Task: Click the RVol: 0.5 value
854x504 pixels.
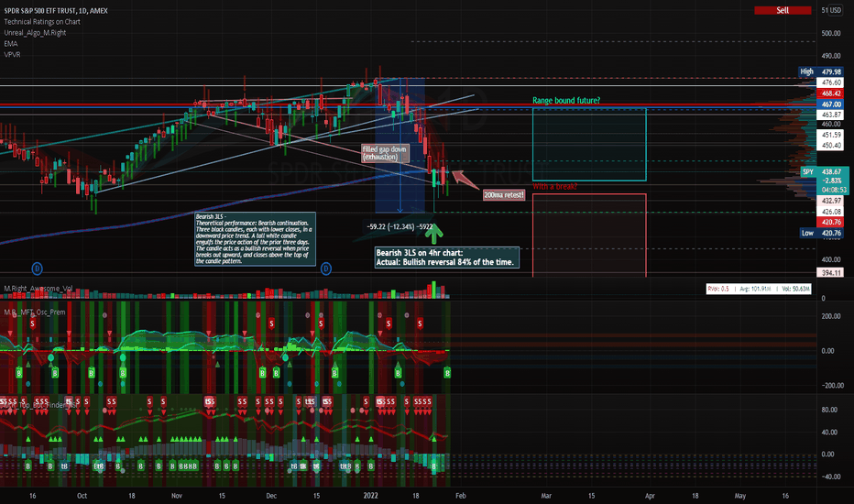Action: point(718,289)
